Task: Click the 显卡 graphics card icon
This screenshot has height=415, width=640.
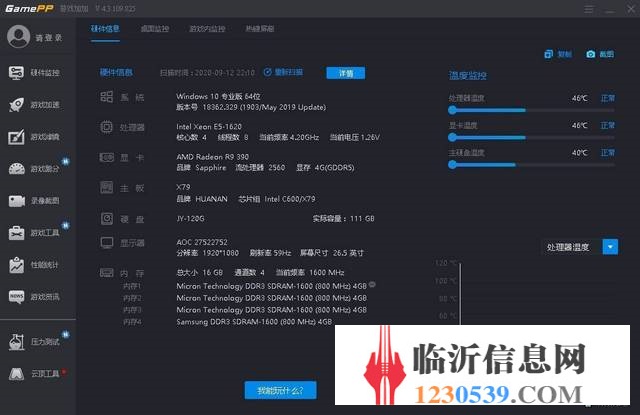Action: tap(107, 157)
